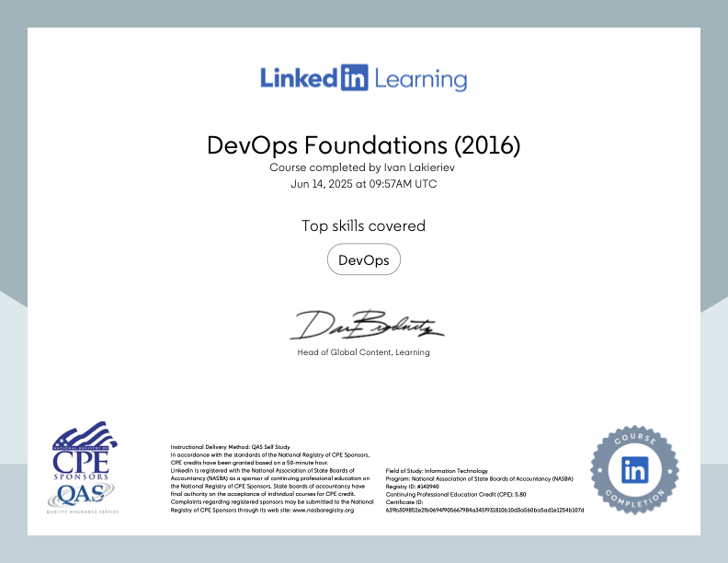Click the Top skills covered heading
The height and width of the screenshot is (563, 728).
click(x=363, y=225)
